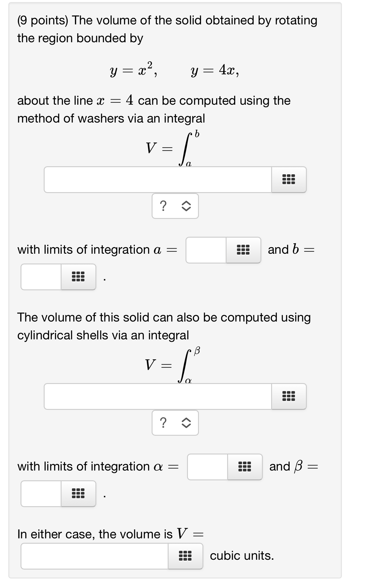
Task: Open the equation editor for the washer integrand
Action: tap(289, 180)
